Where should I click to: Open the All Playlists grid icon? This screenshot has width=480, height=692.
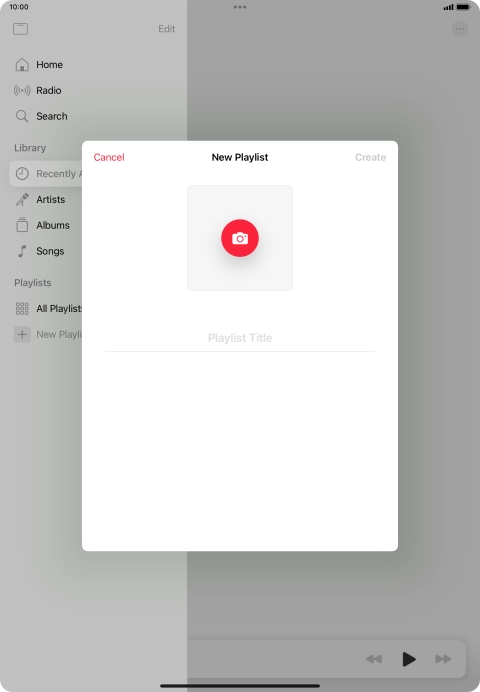pyautogui.click(x=22, y=308)
